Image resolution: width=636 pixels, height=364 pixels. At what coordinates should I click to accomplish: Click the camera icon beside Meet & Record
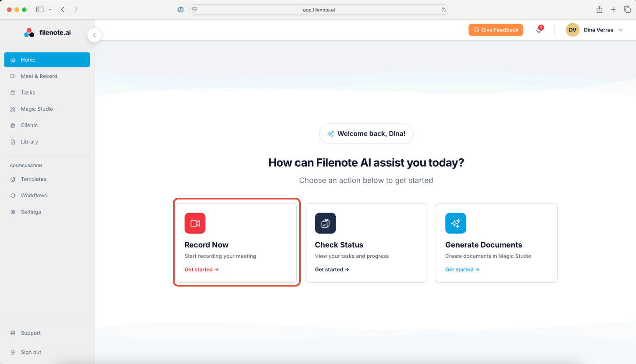pyautogui.click(x=13, y=76)
